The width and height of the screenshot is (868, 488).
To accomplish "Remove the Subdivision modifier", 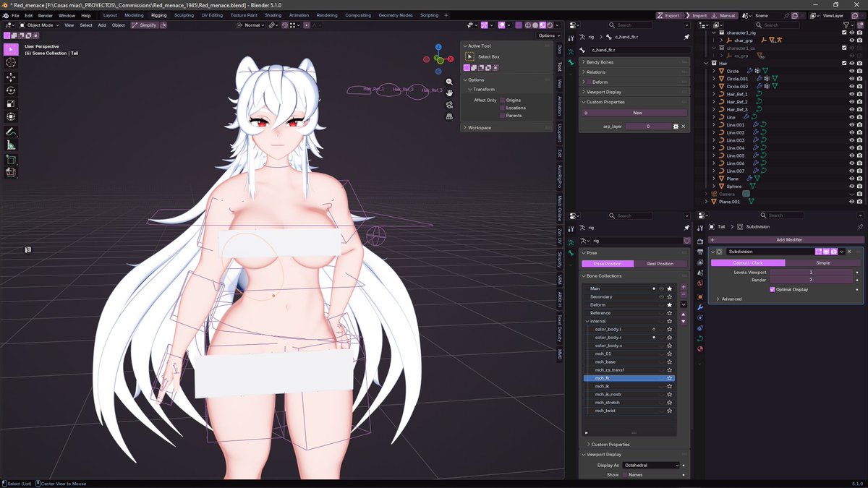I will 849,252.
